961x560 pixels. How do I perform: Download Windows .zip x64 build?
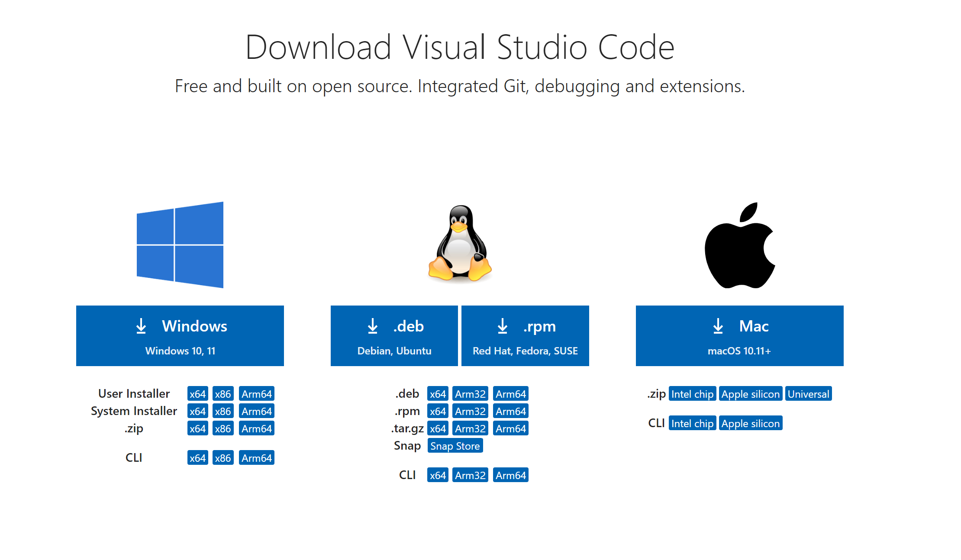pyautogui.click(x=198, y=428)
